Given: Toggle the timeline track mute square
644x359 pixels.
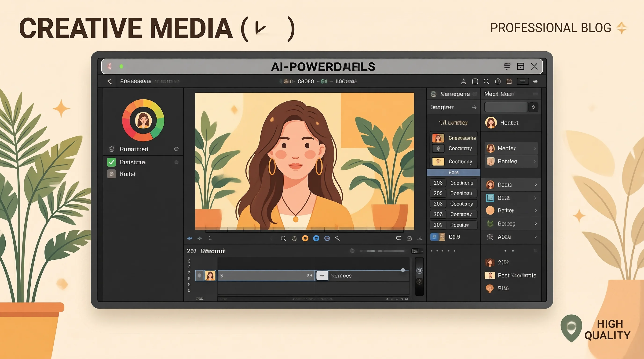Looking at the screenshot, I should coord(199,276).
